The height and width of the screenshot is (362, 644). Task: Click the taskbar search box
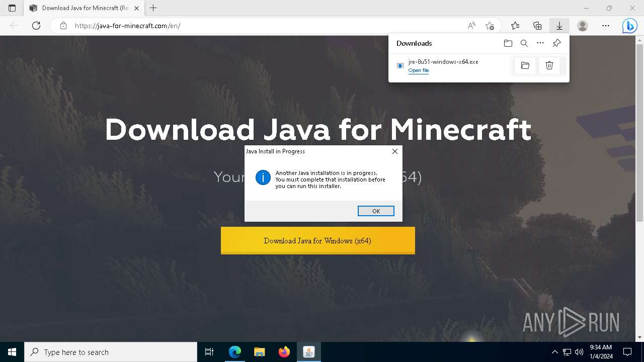pos(111,352)
